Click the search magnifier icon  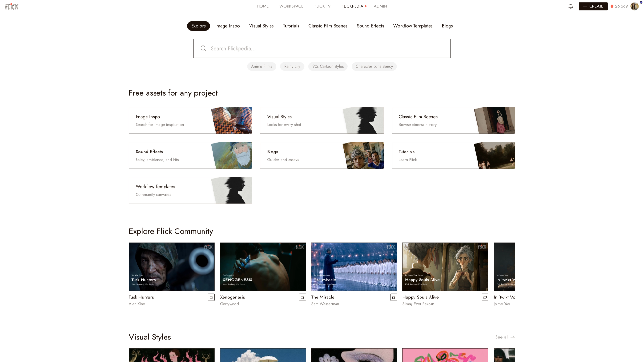point(203,48)
